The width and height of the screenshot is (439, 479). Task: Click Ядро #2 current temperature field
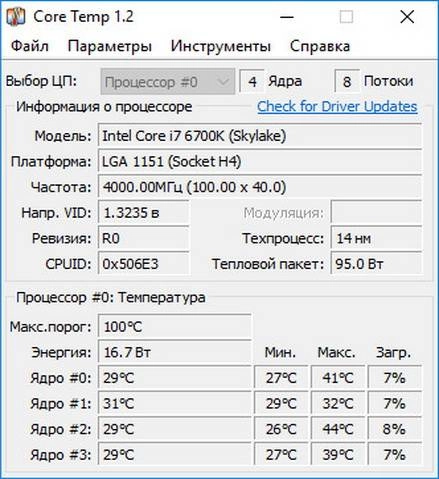(x=175, y=429)
